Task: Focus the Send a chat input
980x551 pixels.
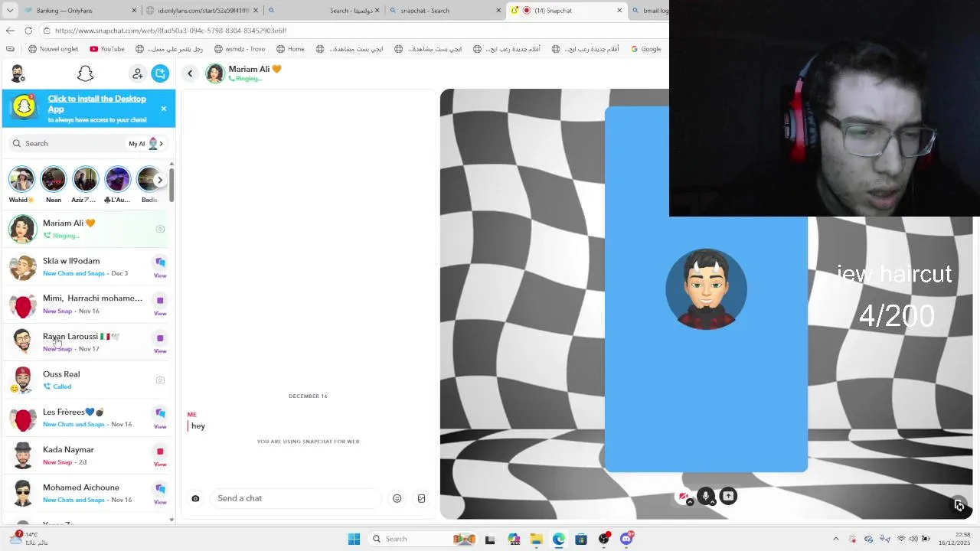Action: pyautogui.click(x=295, y=498)
